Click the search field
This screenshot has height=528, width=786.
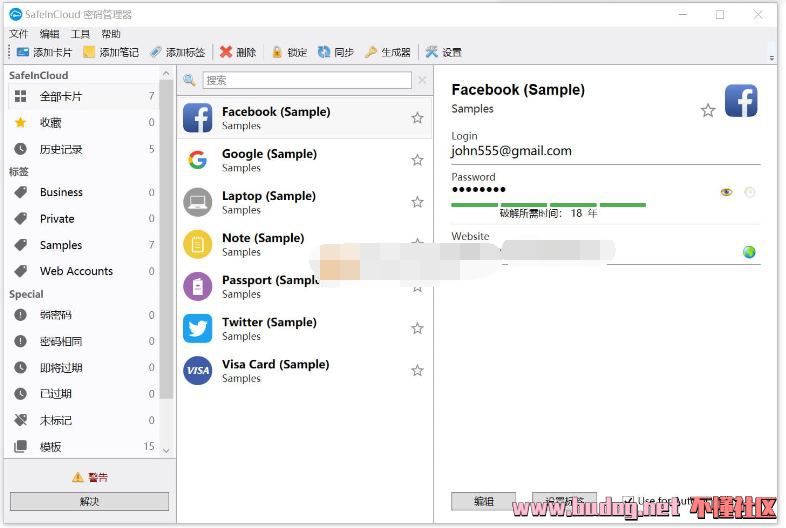[307, 80]
